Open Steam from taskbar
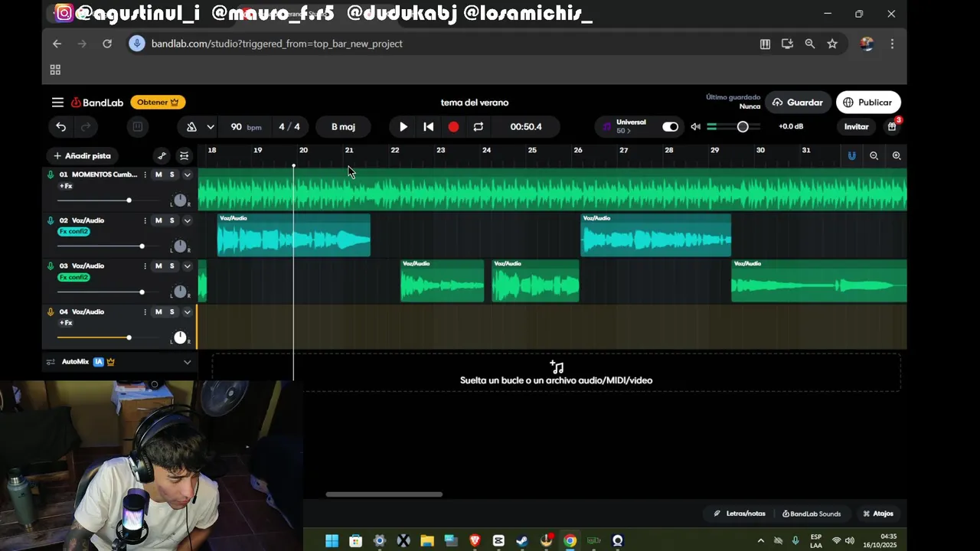Viewport: 980px width, 551px height. pyautogui.click(x=522, y=541)
